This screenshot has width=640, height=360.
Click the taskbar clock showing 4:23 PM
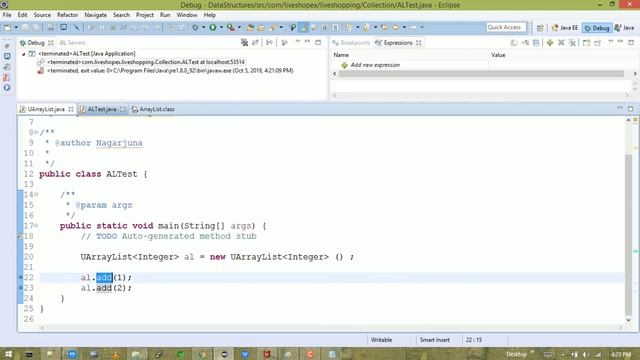(x=621, y=354)
